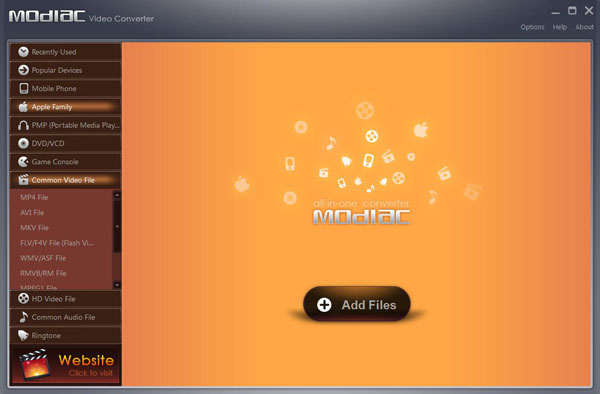Open the Options menu
The height and width of the screenshot is (394, 600).
532,27
